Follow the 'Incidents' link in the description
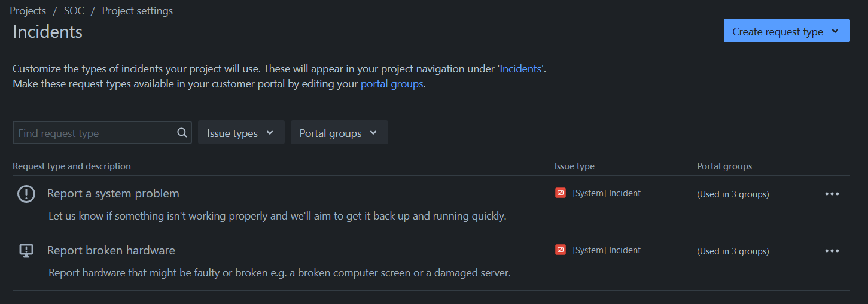This screenshot has height=304, width=868. (x=521, y=69)
